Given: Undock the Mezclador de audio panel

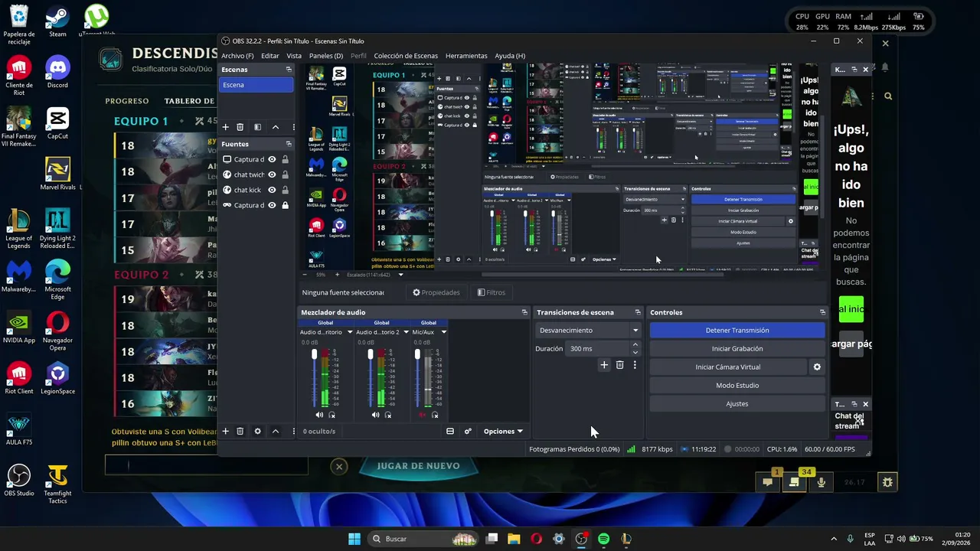Looking at the screenshot, I should coord(524,312).
